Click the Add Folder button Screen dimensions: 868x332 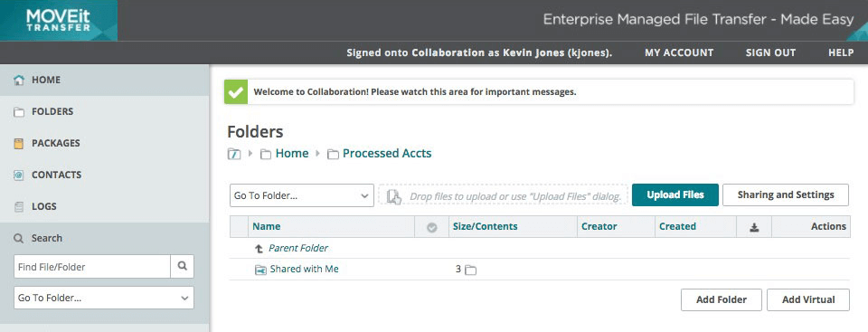click(x=722, y=299)
